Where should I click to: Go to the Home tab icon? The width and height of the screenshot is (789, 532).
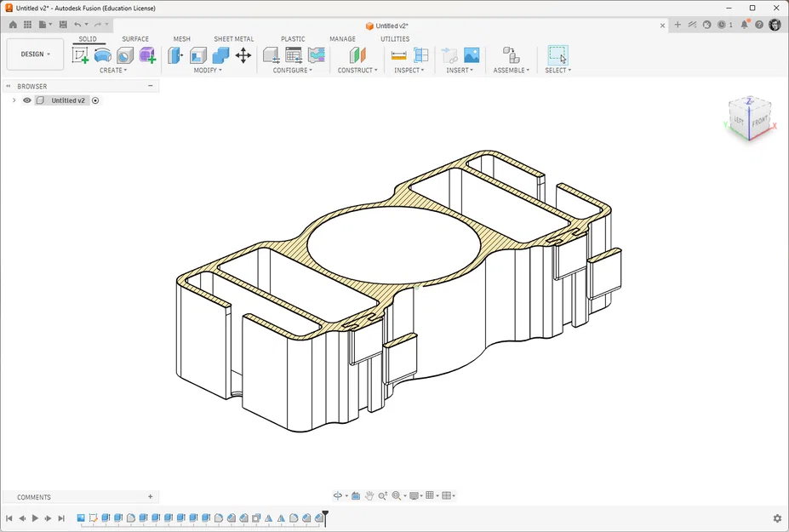pos(13,25)
